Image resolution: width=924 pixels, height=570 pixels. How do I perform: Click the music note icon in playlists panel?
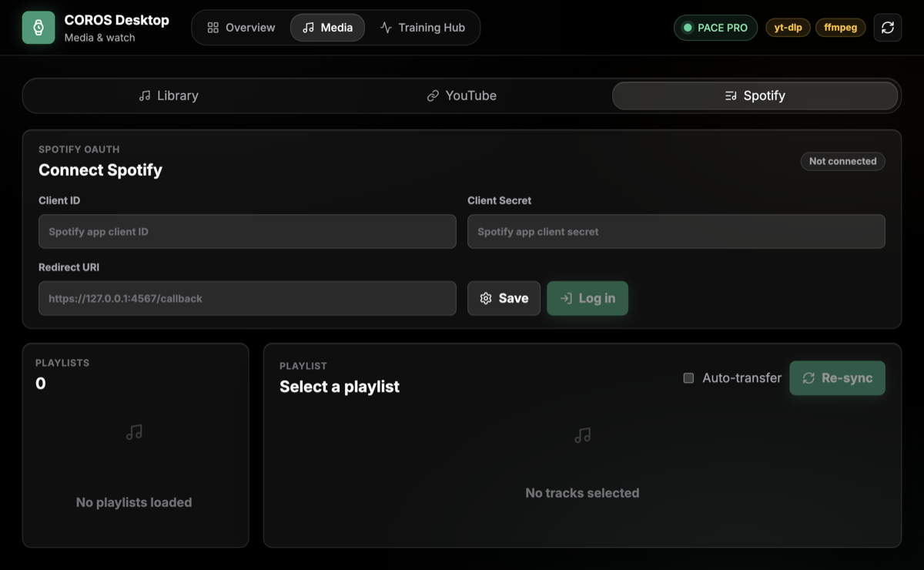point(134,432)
